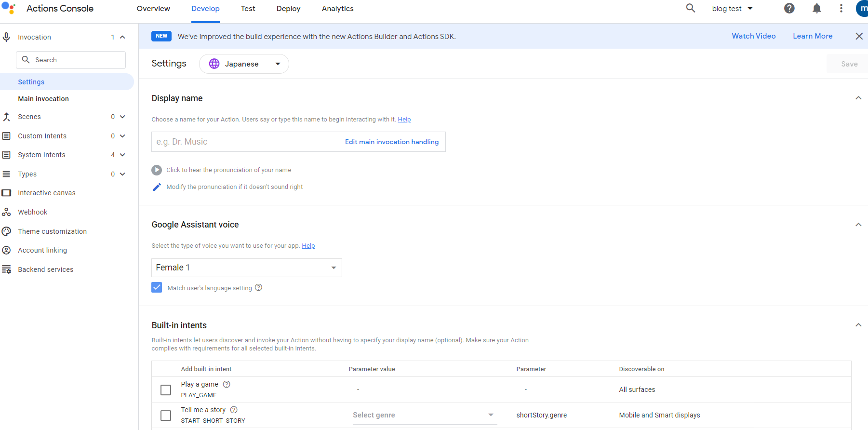The image size is (868, 430).
Task: Open the notifications bell icon
Action: coord(817,8)
